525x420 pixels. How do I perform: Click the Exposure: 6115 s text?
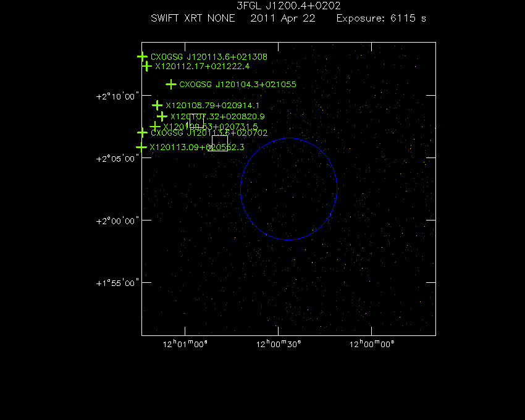point(381,19)
